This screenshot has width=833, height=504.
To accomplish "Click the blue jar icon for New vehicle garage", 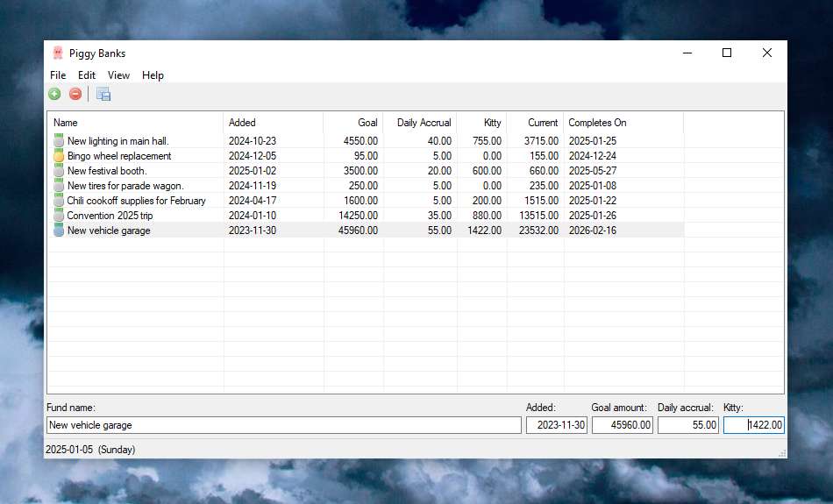I will pyautogui.click(x=59, y=230).
